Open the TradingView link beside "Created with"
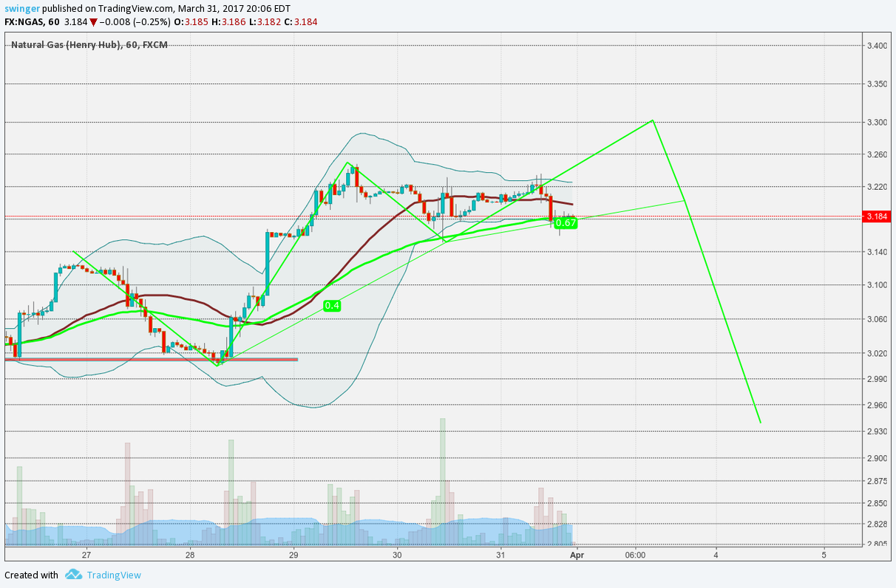The height and width of the screenshot is (588, 896). [x=114, y=575]
